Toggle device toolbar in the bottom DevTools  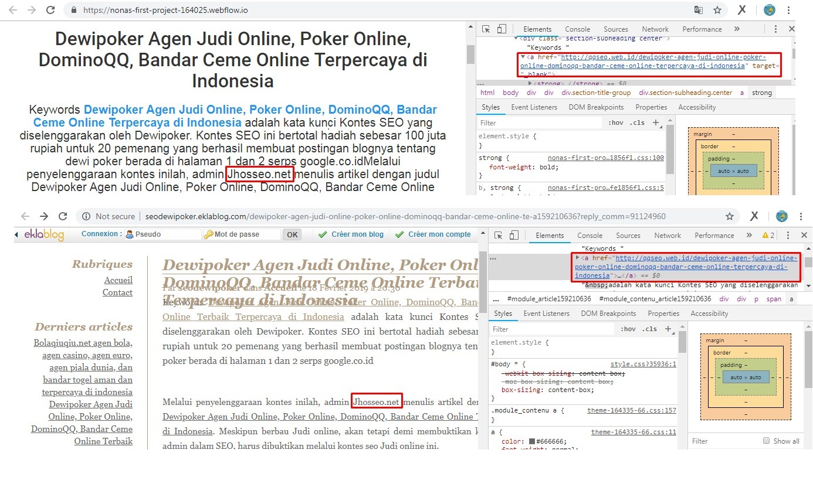(x=514, y=235)
